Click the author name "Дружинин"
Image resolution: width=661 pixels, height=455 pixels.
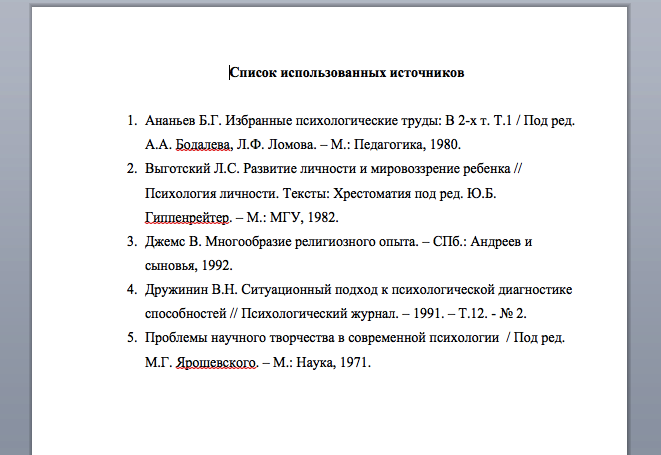[177, 290]
